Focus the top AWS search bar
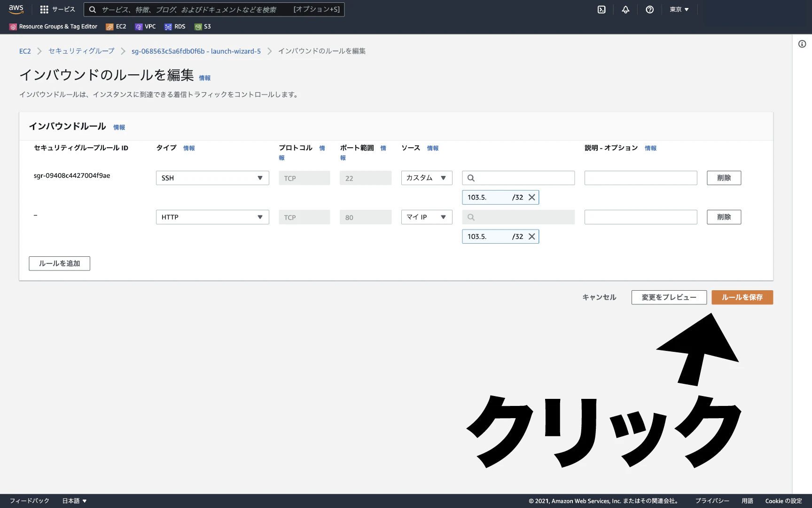812x508 pixels. tap(214, 9)
